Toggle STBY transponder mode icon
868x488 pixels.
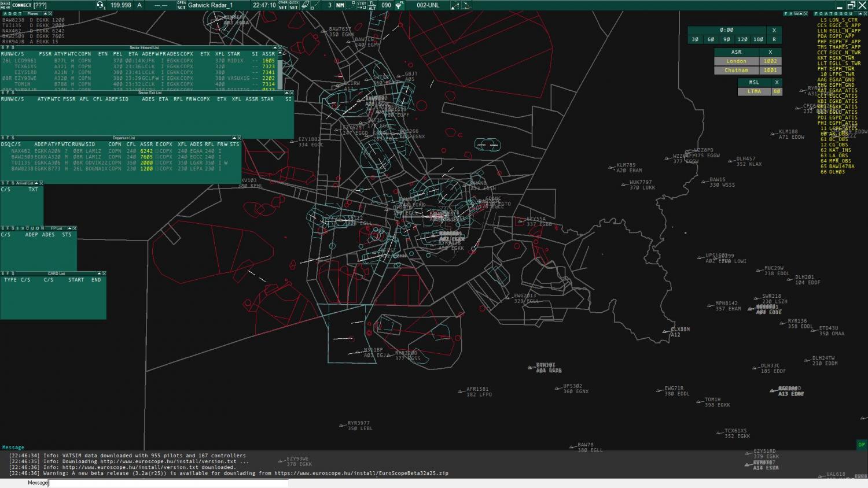click(x=362, y=5)
